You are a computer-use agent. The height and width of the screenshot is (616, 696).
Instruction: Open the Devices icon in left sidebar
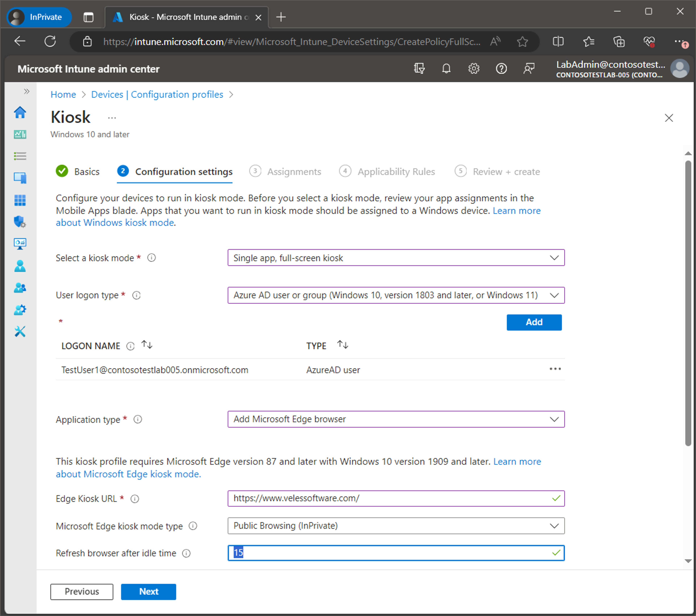[20, 178]
